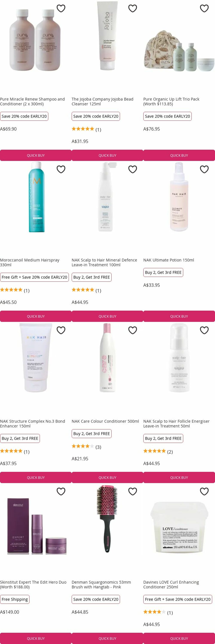Image resolution: width=215 pixels, height=644 pixels.
Task: Open Denman Squargonomics 53mm Brush title link
Action: (x=101, y=584)
